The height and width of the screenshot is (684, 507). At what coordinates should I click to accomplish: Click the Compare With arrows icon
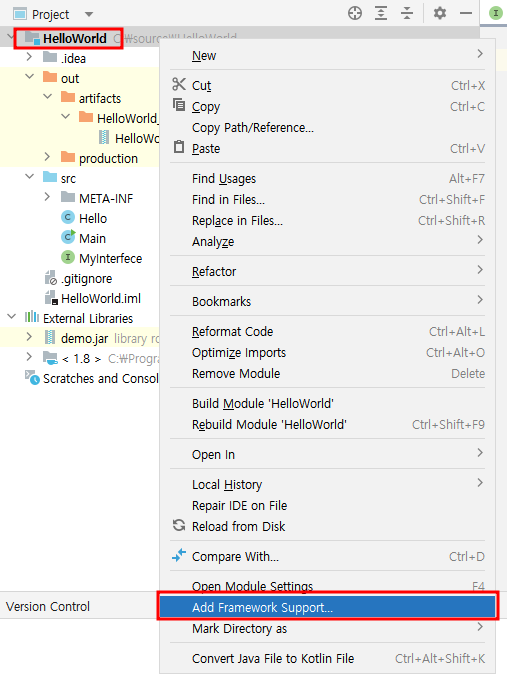(x=179, y=555)
